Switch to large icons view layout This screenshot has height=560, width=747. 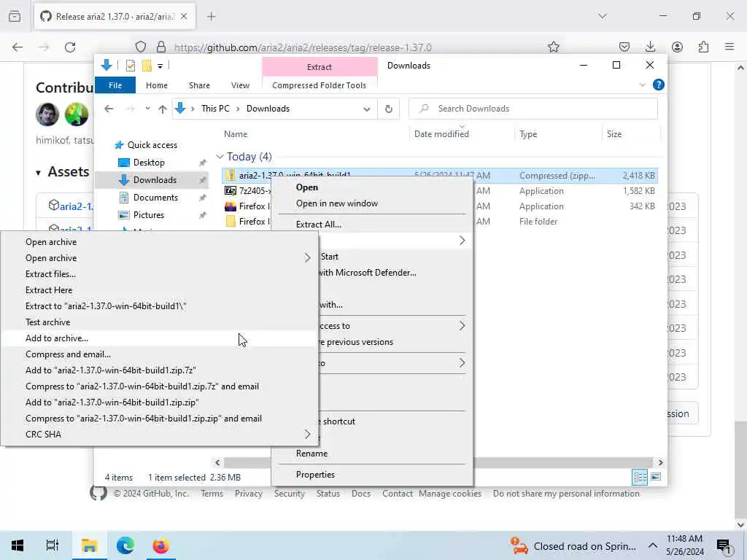pos(656,477)
